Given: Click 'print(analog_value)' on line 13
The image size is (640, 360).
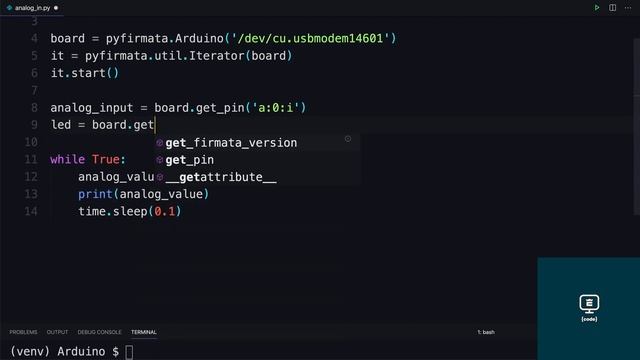Looking at the screenshot, I should 144,194.
